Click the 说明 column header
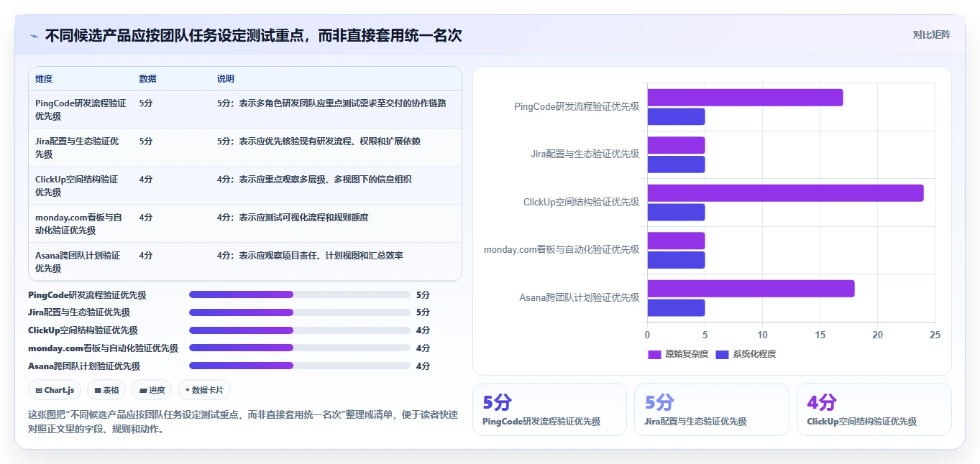980x464 pixels. [x=226, y=79]
